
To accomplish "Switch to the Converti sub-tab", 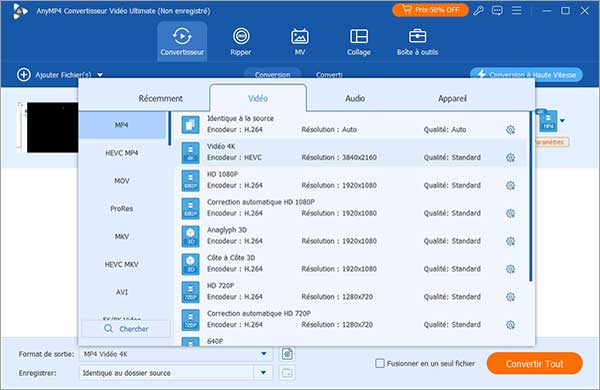I will point(329,75).
